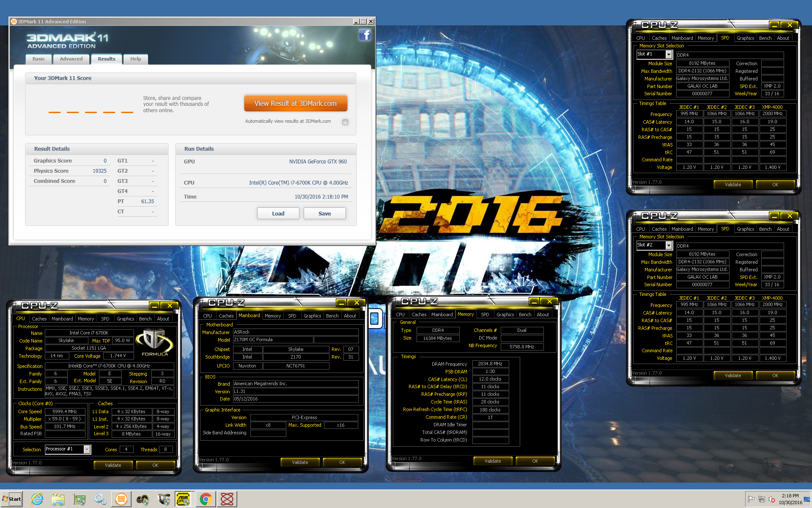Click the Physics Score value 19325
This screenshot has width=812, height=508.
point(99,171)
